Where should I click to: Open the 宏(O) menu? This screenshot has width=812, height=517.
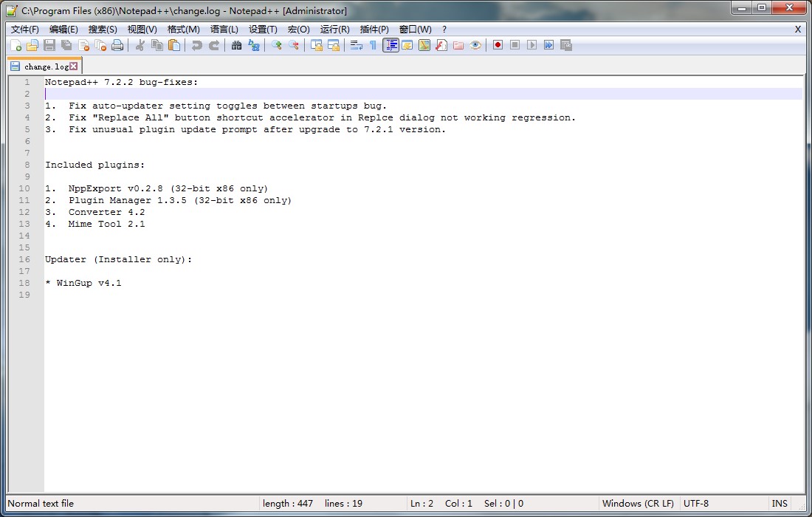[x=297, y=30]
